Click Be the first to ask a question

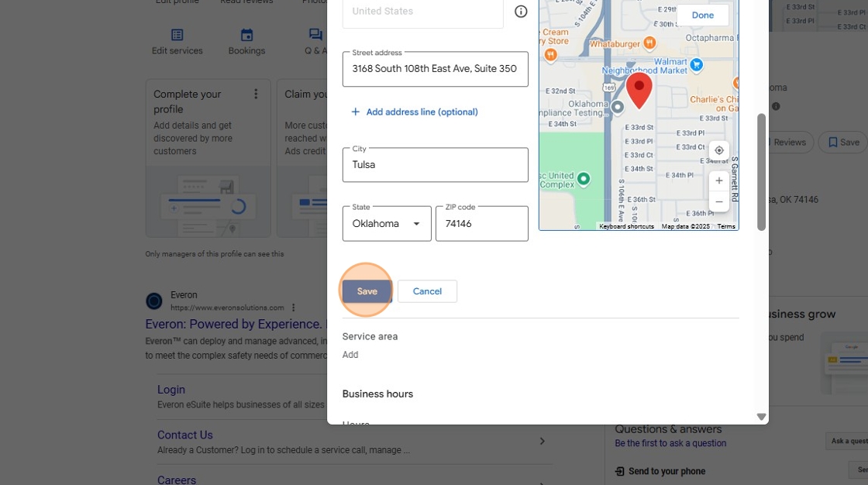[x=670, y=443]
